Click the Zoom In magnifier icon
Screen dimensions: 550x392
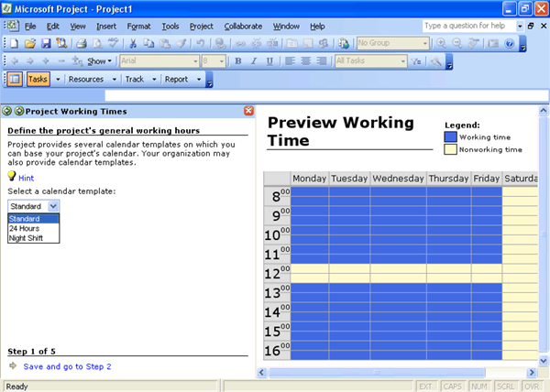pos(443,43)
